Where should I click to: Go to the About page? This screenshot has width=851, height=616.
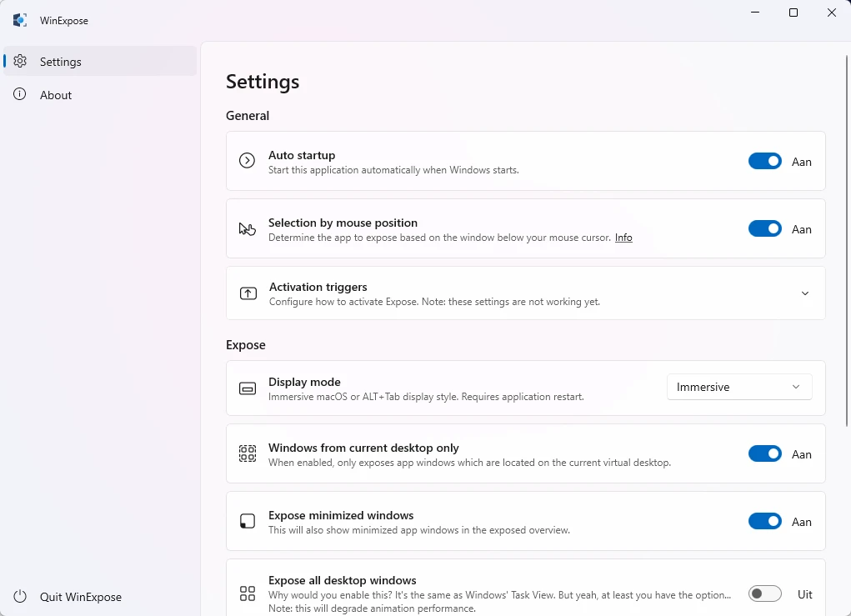tap(100, 94)
